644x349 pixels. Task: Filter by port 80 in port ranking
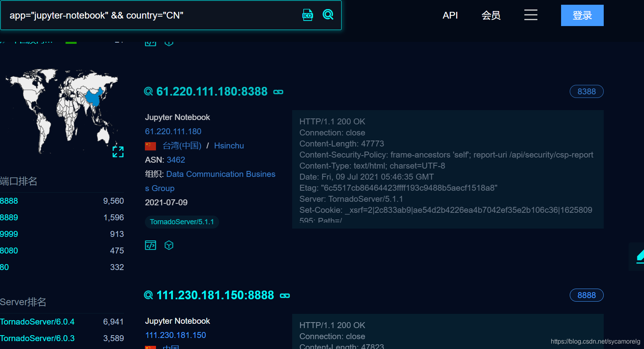coord(4,267)
